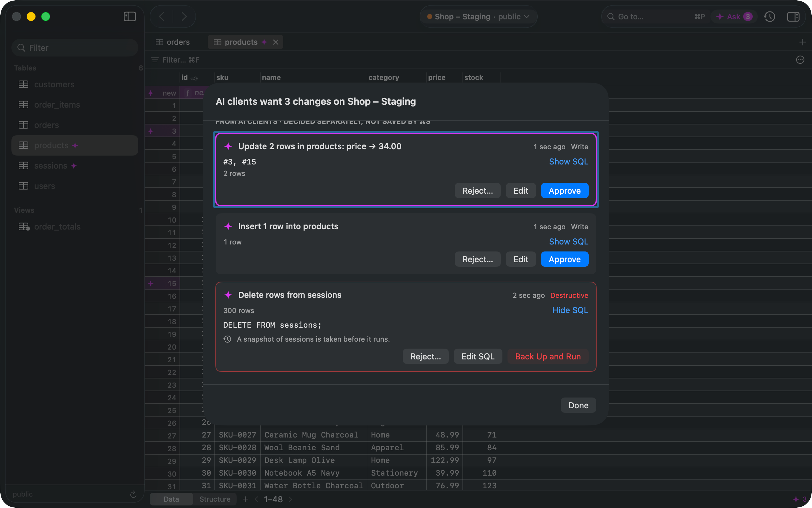Screen dimensions: 812x508
Task: Click Edit SQL for the delete change
Action: (x=478, y=356)
